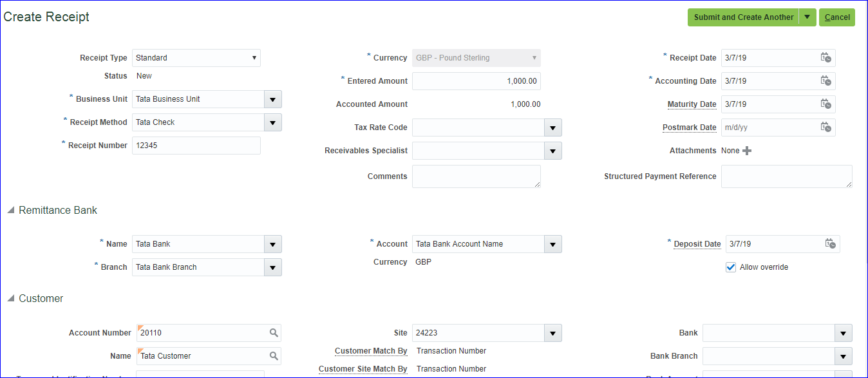The image size is (868, 378).
Task: Expand the Business Unit dropdown
Action: pos(273,99)
